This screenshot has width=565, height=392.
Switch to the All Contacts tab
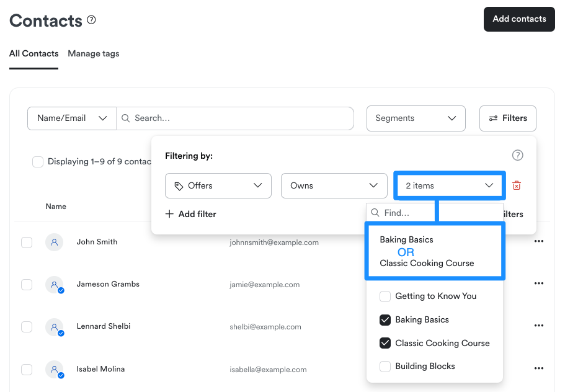(34, 54)
